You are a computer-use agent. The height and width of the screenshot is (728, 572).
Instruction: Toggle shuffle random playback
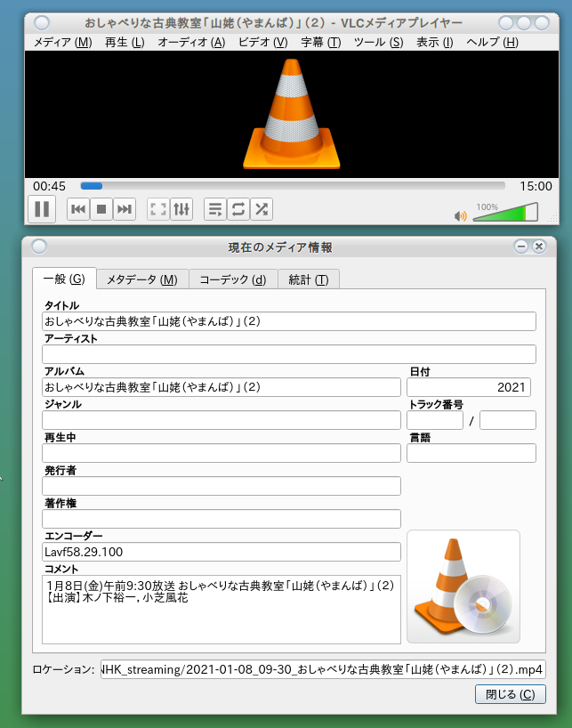[x=262, y=209]
